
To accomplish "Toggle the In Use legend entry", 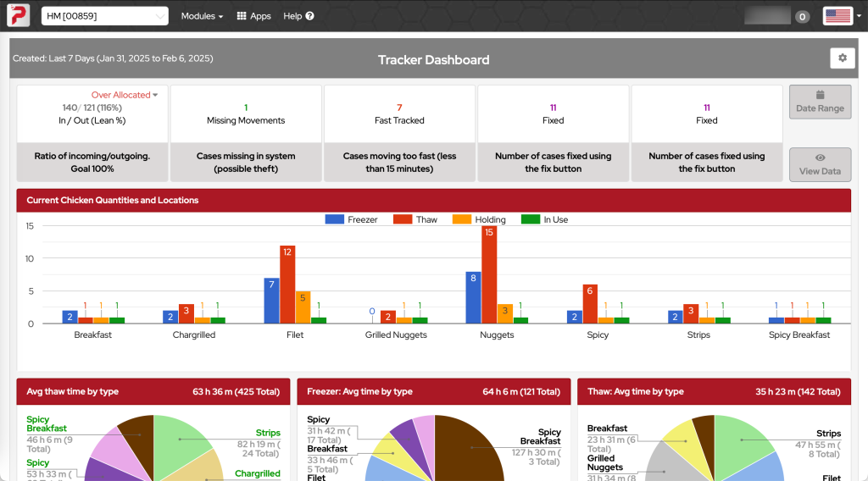I will 545,219.
